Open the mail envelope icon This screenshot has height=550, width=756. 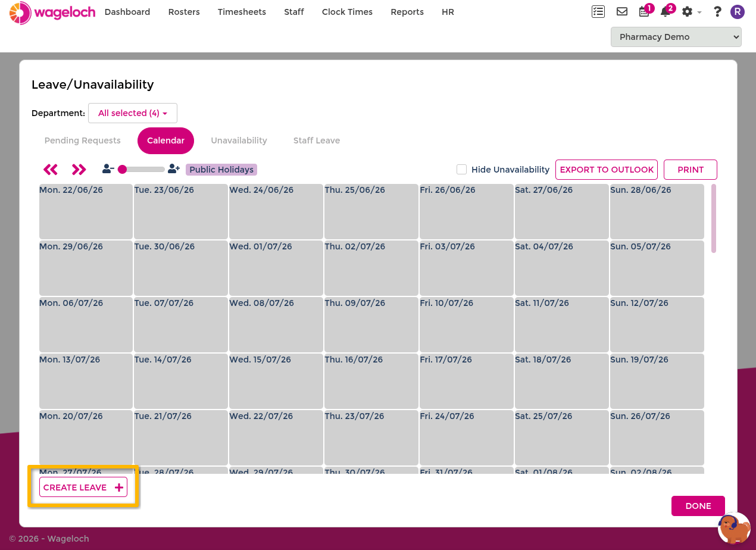622,11
